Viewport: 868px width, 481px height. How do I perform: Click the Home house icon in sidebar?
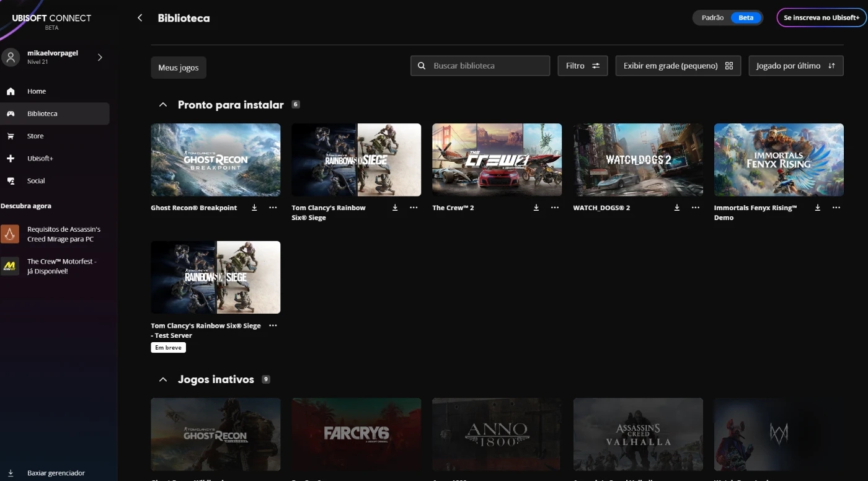click(11, 91)
